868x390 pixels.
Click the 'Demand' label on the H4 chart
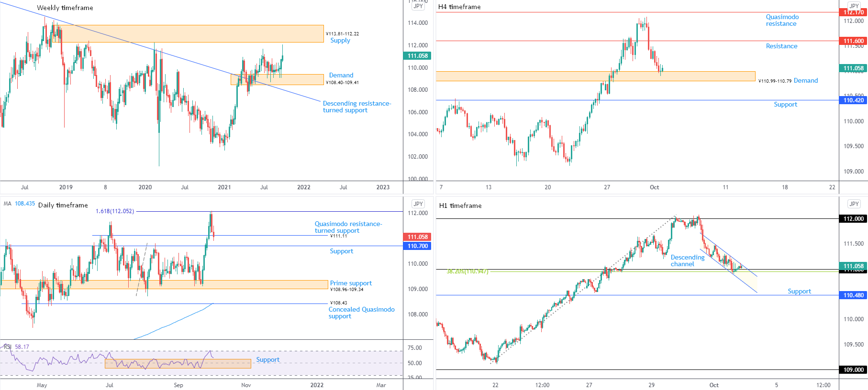point(806,80)
